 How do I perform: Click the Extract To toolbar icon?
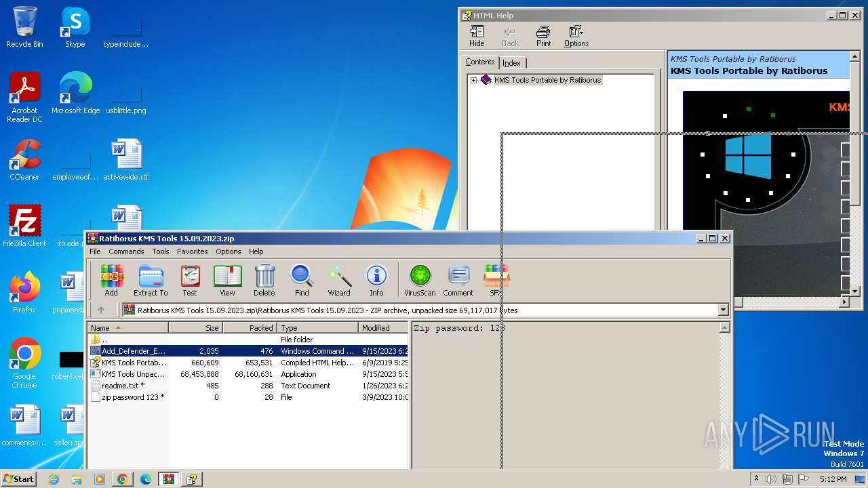coord(151,280)
